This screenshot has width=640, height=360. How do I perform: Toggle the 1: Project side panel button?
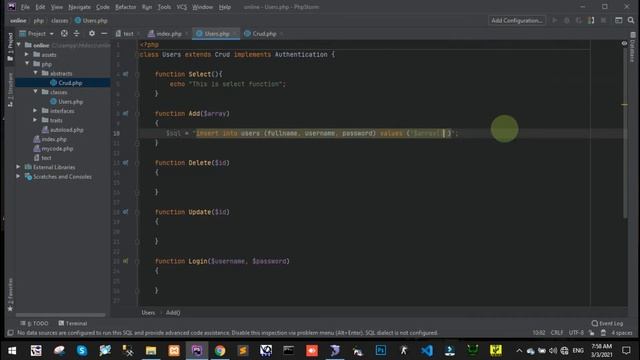10,47
